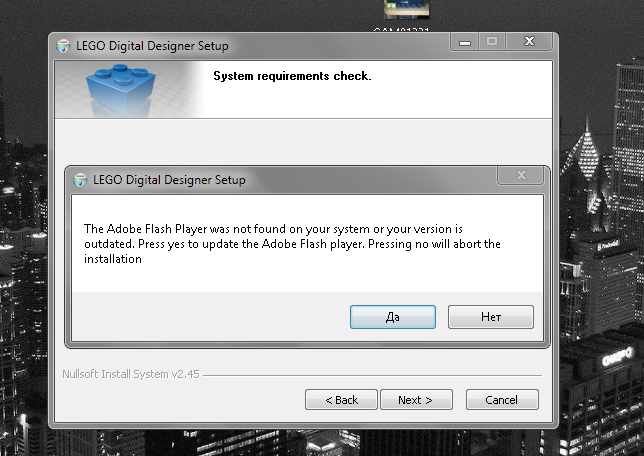Viewport: 644px width, 456px height.
Task: Click the maximize button of Setup window
Action: (492, 41)
